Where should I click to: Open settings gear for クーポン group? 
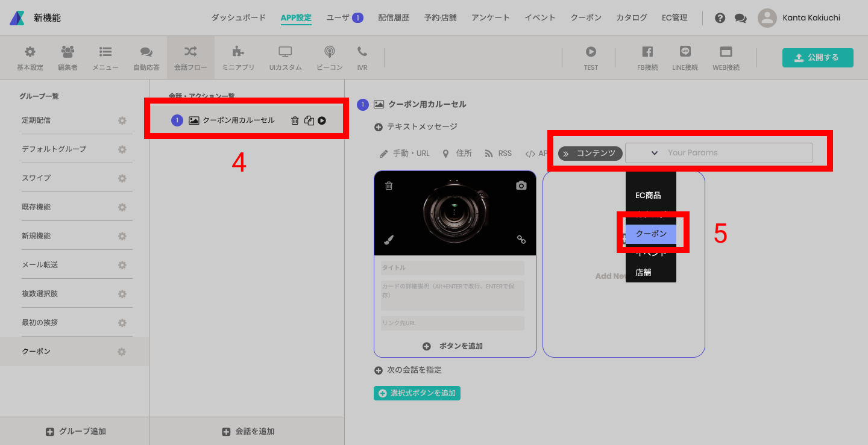(122, 352)
